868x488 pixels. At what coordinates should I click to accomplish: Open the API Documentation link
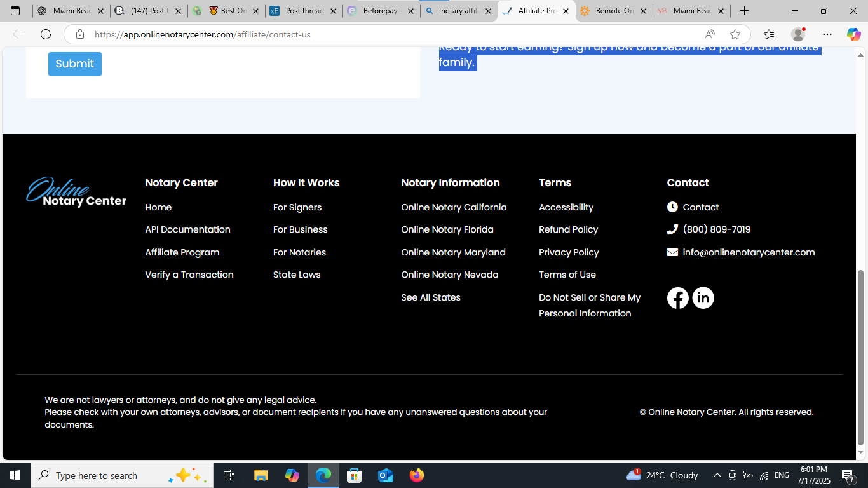pyautogui.click(x=187, y=229)
